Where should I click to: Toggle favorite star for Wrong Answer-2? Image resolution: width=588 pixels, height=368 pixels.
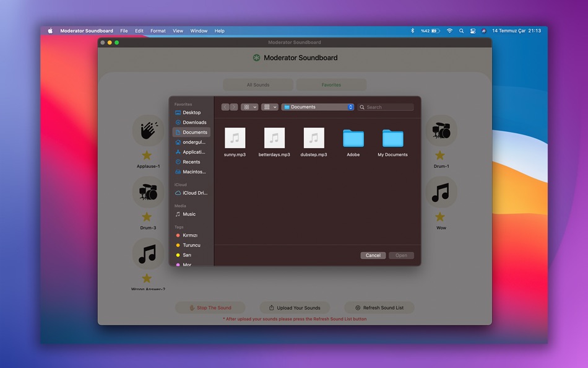click(147, 278)
